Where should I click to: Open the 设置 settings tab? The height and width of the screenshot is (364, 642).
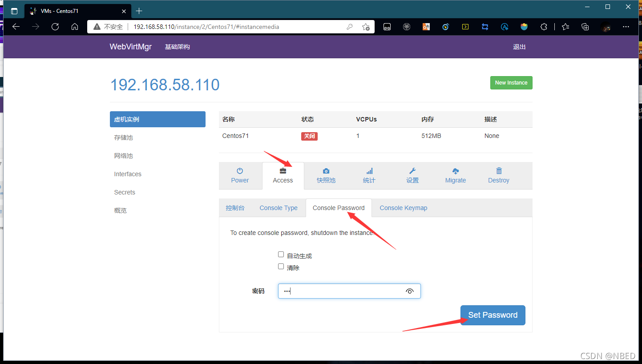point(412,176)
